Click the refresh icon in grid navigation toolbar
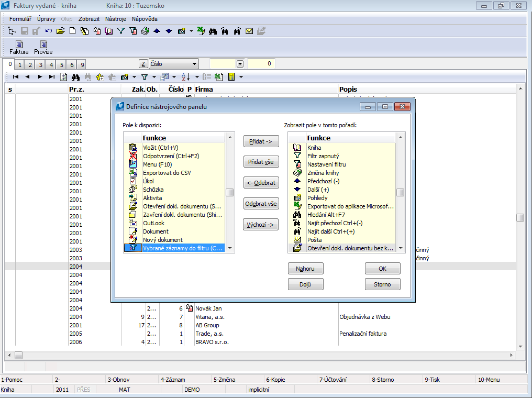532x398 pixels. click(x=63, y=77)
